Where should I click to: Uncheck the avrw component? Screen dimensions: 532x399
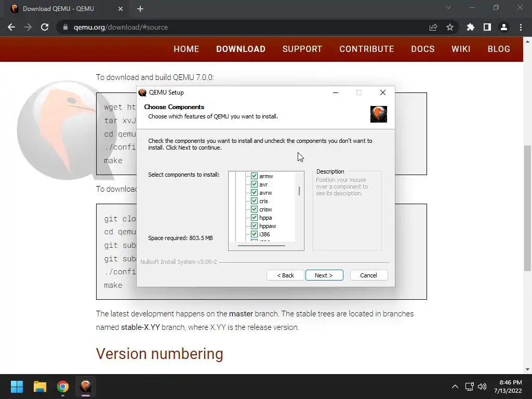[x=254, y=192]
